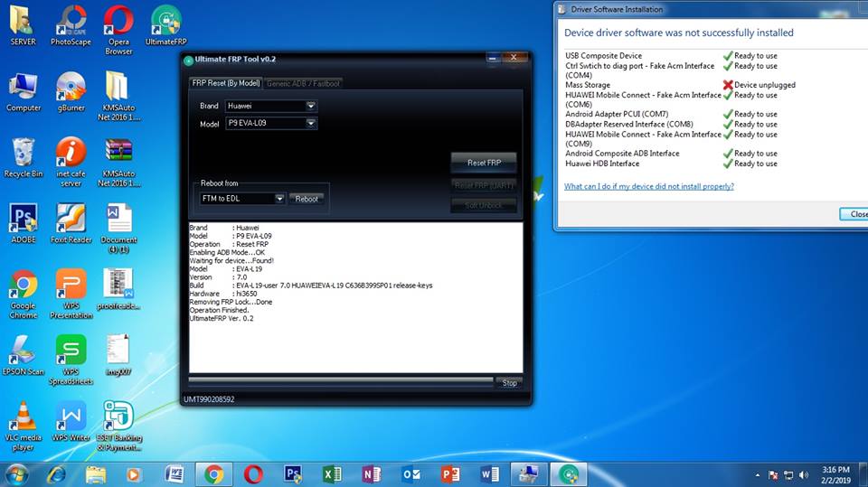
Task: Open the taskbar clock showing 3:16 PM
Action: pos(835,475)
